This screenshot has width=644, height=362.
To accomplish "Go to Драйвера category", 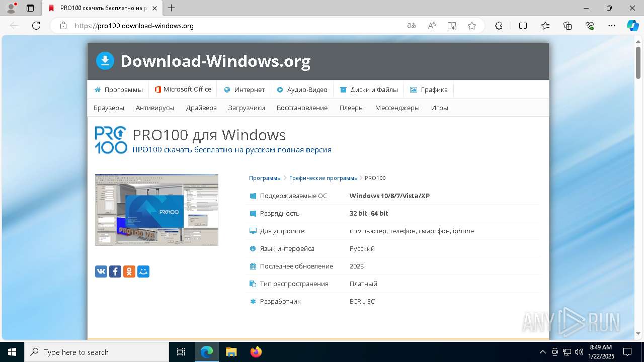I will [x=201, y=108].
